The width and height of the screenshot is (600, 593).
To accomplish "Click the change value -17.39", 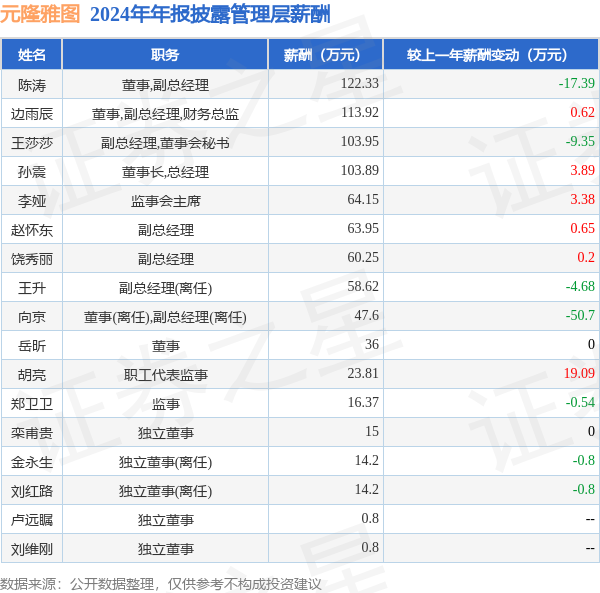I will [577, 83].
